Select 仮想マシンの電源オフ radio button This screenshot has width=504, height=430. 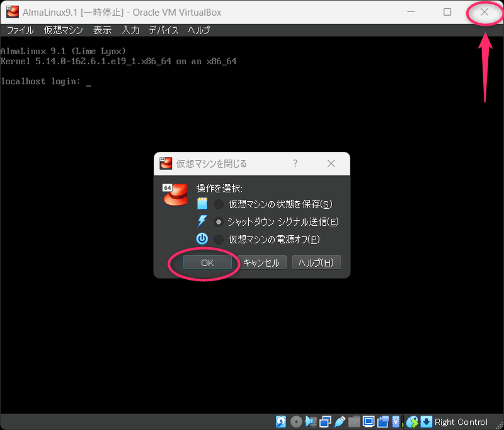coord(219,240)
